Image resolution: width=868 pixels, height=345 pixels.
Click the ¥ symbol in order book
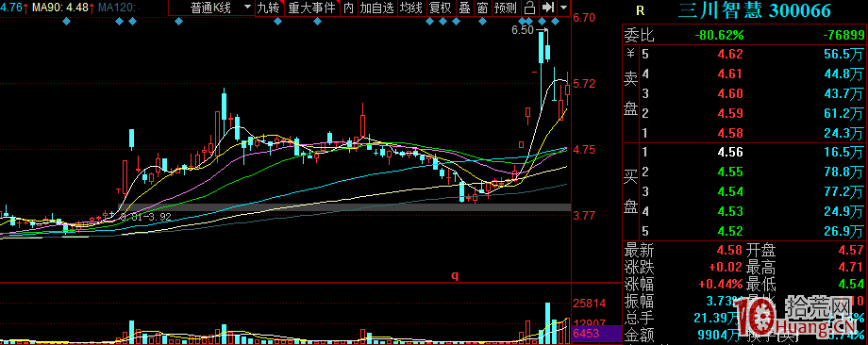coord(630,54)
